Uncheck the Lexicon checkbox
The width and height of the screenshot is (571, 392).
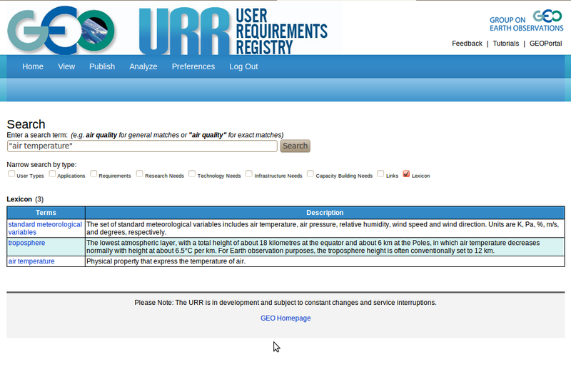click(x=407, y=174)
